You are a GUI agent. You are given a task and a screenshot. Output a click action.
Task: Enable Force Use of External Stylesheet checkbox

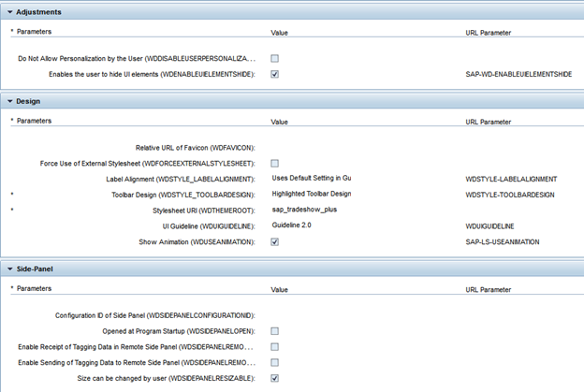(x=274, y=164)
